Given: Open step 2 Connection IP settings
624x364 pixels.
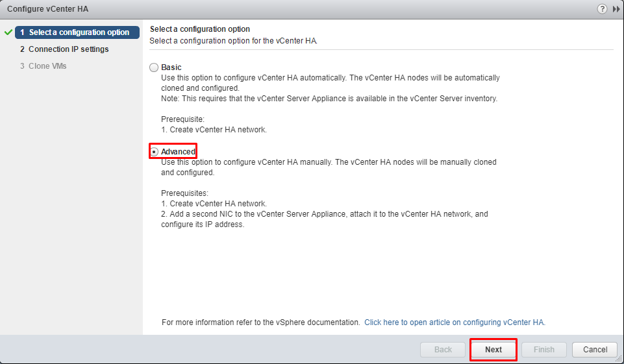Looking at the screenshot, I should [64, 49].
